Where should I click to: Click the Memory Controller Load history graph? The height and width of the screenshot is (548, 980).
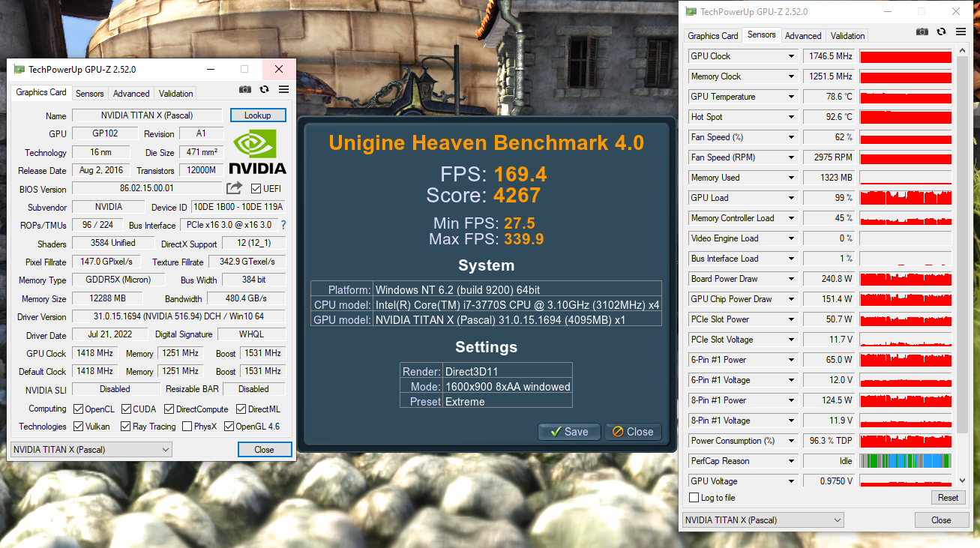pyautogui.click(x=906, y=218)
